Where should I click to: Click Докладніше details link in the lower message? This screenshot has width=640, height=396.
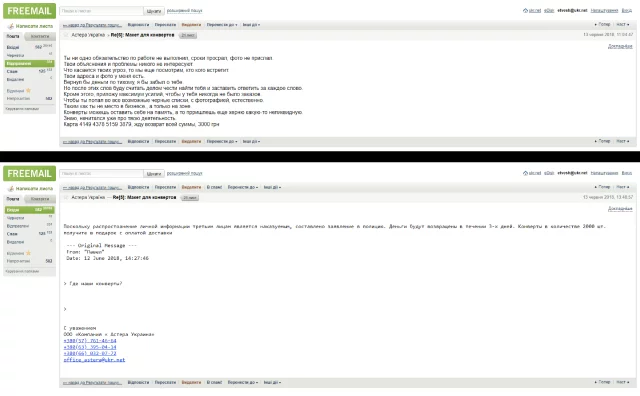(620, 209)
